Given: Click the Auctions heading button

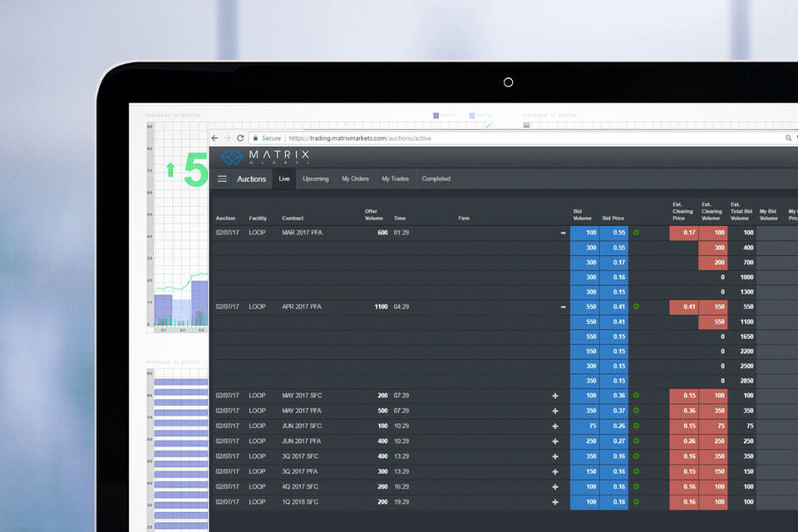Looking at the screenshot, I should tap(252, 178).
